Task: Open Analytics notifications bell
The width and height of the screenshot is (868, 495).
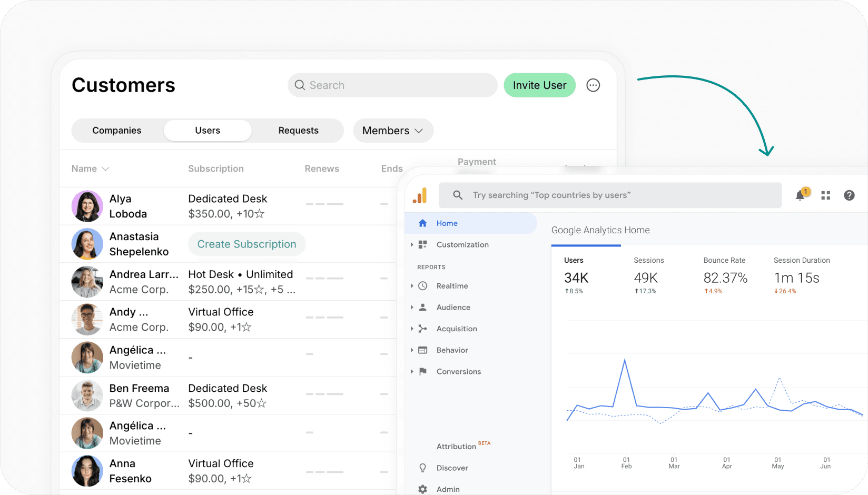Action: [801, 195]
